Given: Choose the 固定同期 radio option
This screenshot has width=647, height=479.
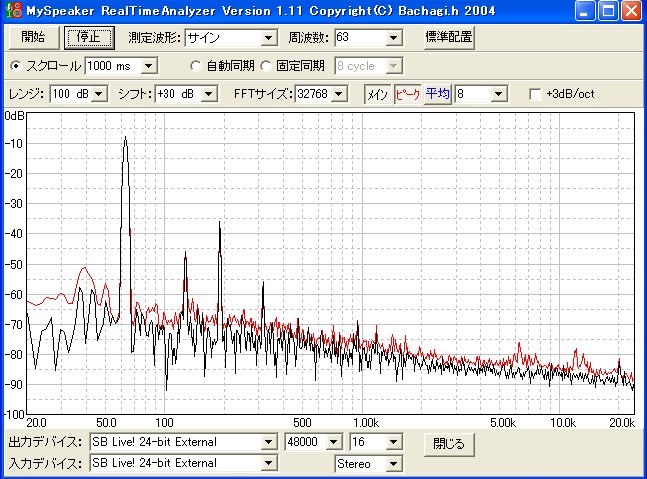Looking at the screenshot, I should pyautogui.click(x=266, y=66).
